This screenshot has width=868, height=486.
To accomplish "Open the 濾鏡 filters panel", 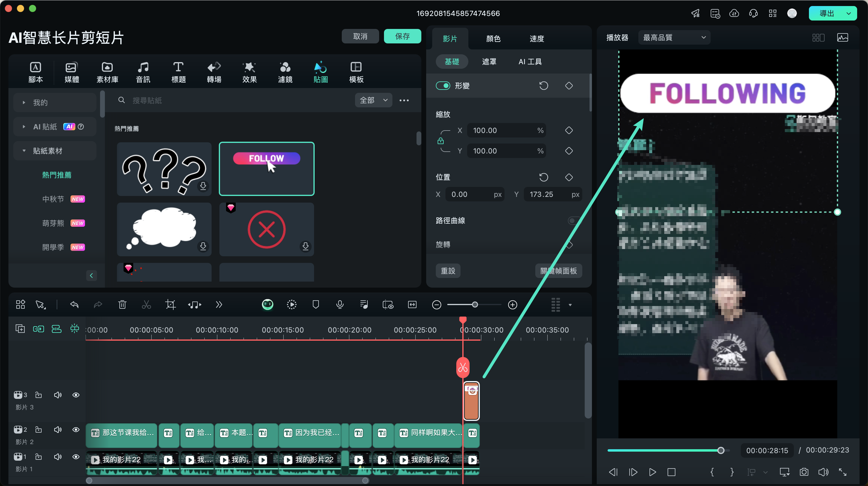I will [285, 72].
